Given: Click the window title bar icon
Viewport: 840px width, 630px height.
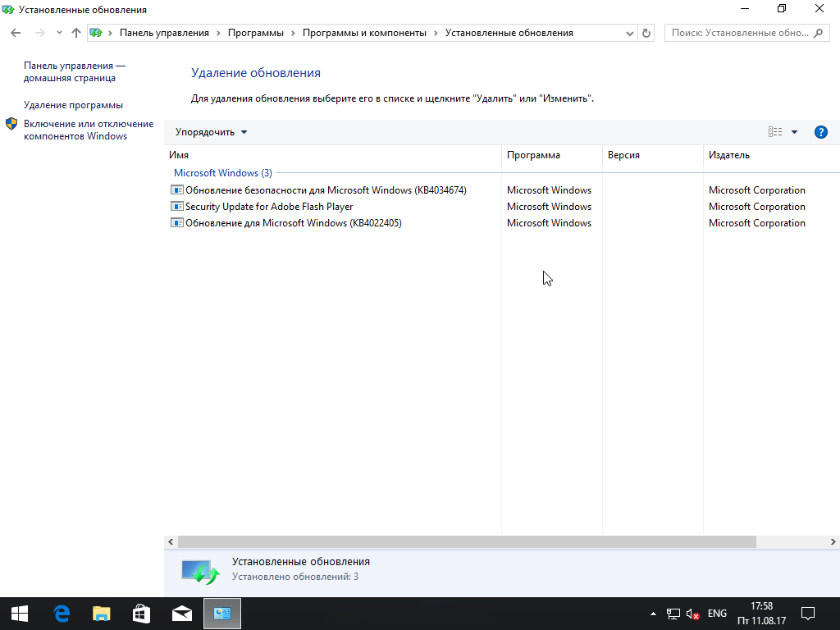Looking at the screenshot, I should coord(7,9).
